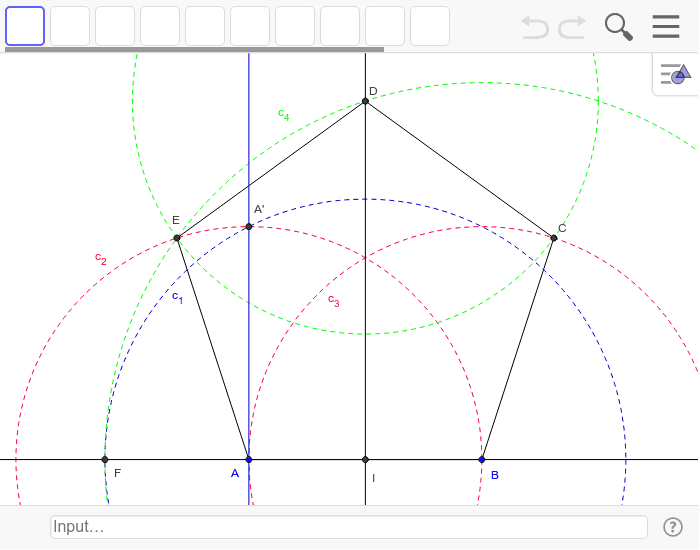The height and width of the screenshot is (550, 700).
Task: Select point A' on the blue line
Action: [249, 226]
